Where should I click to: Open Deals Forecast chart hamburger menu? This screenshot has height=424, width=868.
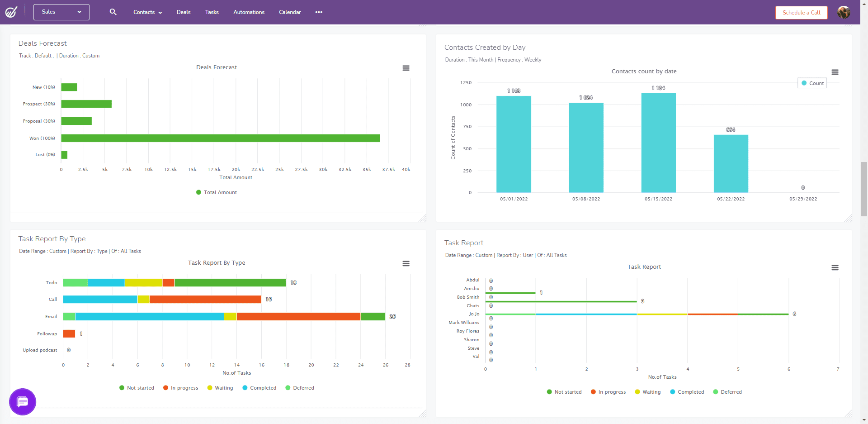point(406,68)
